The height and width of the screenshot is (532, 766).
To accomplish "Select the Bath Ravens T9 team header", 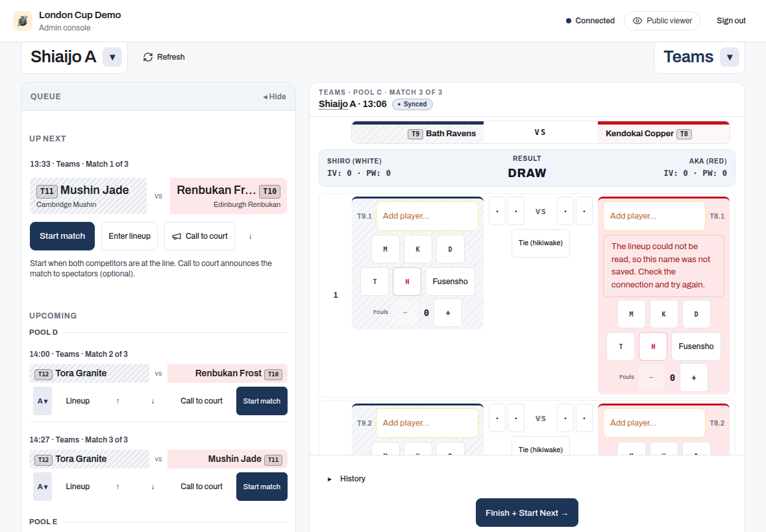I will (417, 133).
